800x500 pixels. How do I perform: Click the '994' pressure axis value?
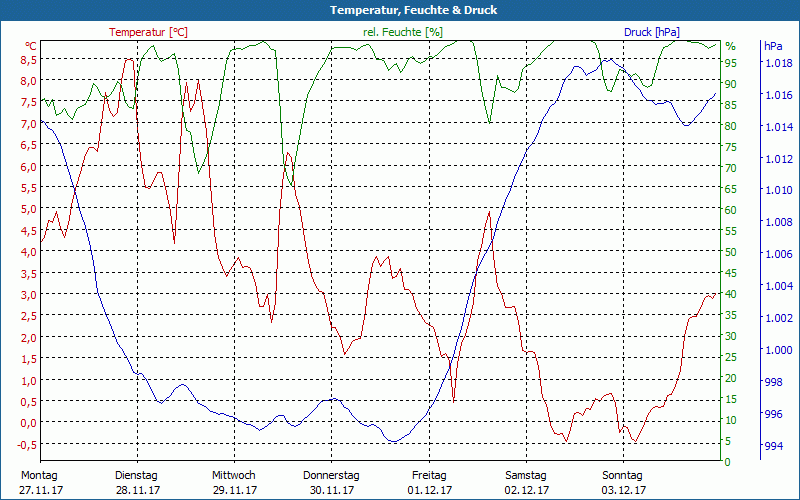[x=772, y=446]
